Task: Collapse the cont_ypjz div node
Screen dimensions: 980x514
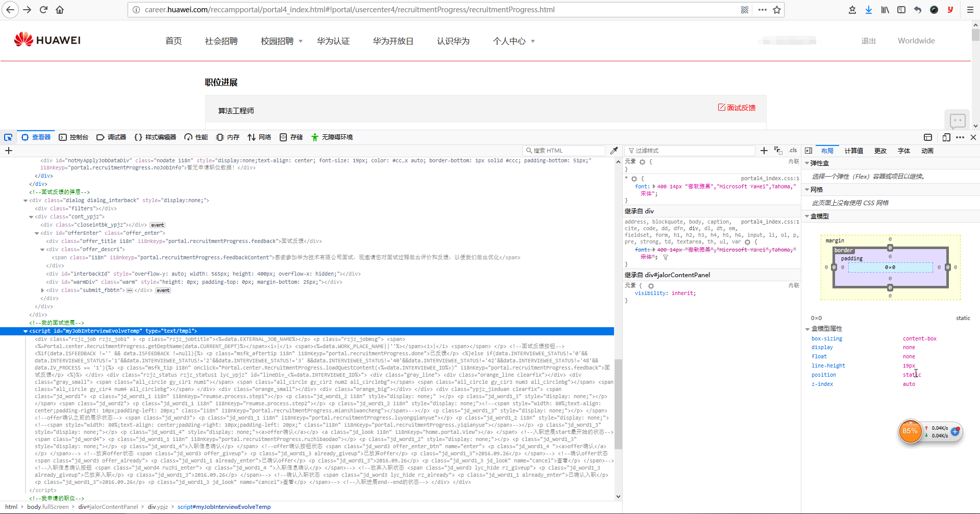Action: [31, 217]
